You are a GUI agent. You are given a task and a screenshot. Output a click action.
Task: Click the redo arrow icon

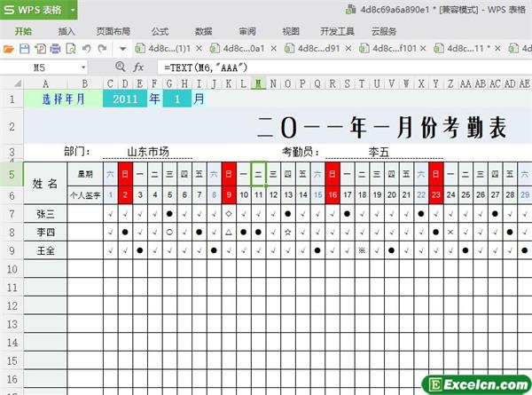(x=102, y=49)
